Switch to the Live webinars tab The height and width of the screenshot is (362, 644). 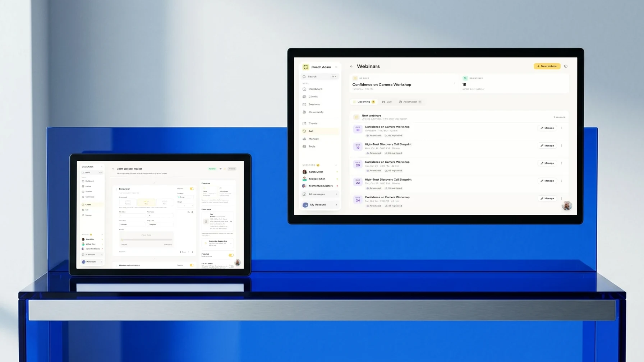tap(387, 102)
